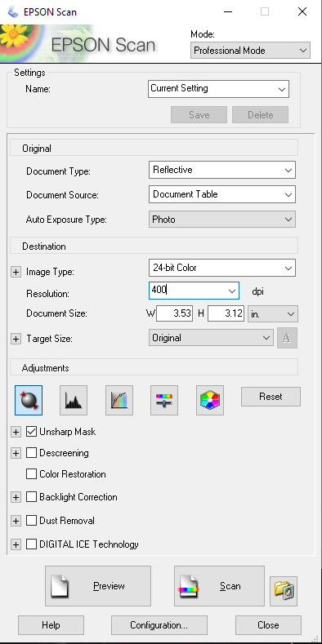Screen dimensions: 322x644
Task: Click the grayed Delete settings button
Action: 261,114
